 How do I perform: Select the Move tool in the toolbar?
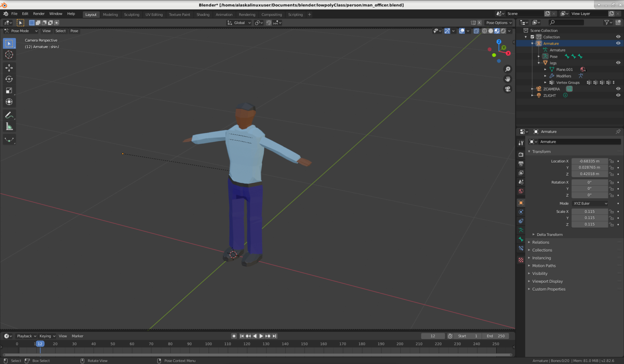(x=9, y=68)
